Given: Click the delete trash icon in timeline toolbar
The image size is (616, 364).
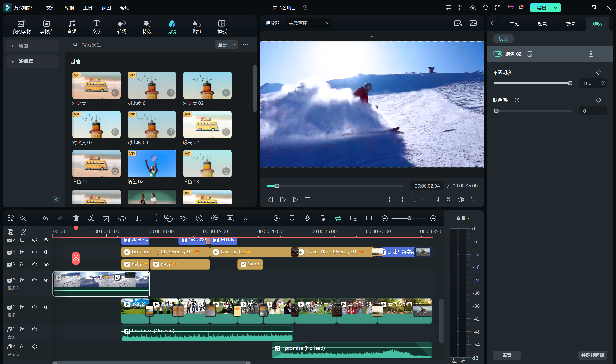Looking at the screenshot, I should point(76,218).
